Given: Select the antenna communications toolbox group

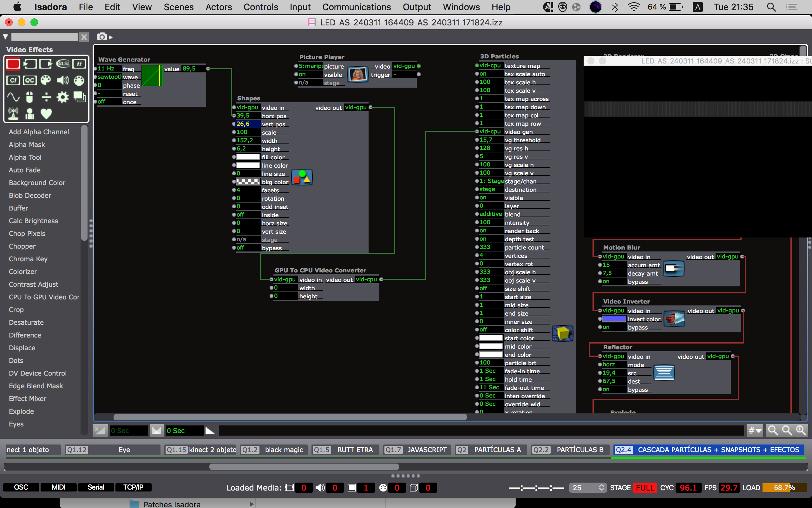Looking at the screenshot, I should [13, 114].
